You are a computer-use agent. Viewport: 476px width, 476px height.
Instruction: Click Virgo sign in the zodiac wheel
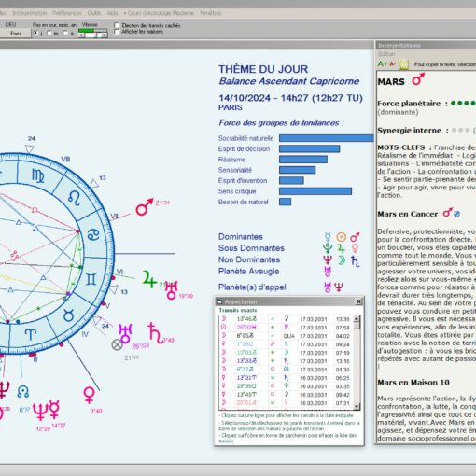click(x=38, y=176)
